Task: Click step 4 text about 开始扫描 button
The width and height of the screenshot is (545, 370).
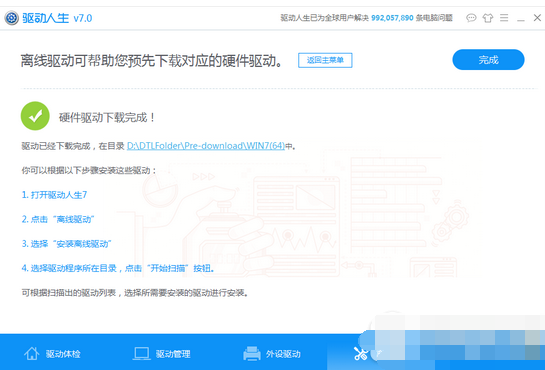Action: (x=118, y=268)
